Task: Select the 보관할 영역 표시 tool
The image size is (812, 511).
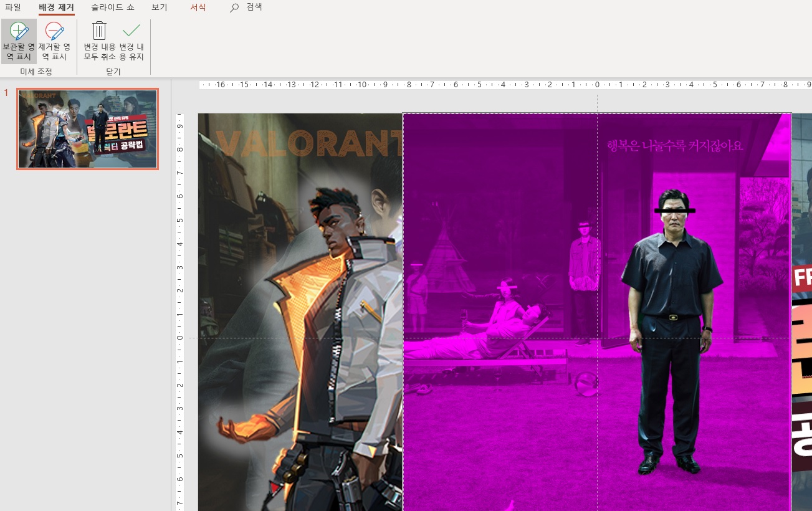Action: (19, 42)
